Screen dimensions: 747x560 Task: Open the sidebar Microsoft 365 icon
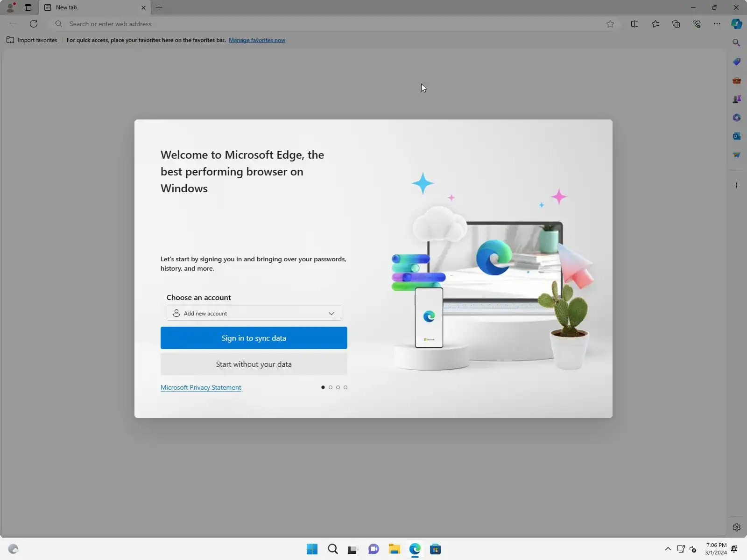coord(737,118)
